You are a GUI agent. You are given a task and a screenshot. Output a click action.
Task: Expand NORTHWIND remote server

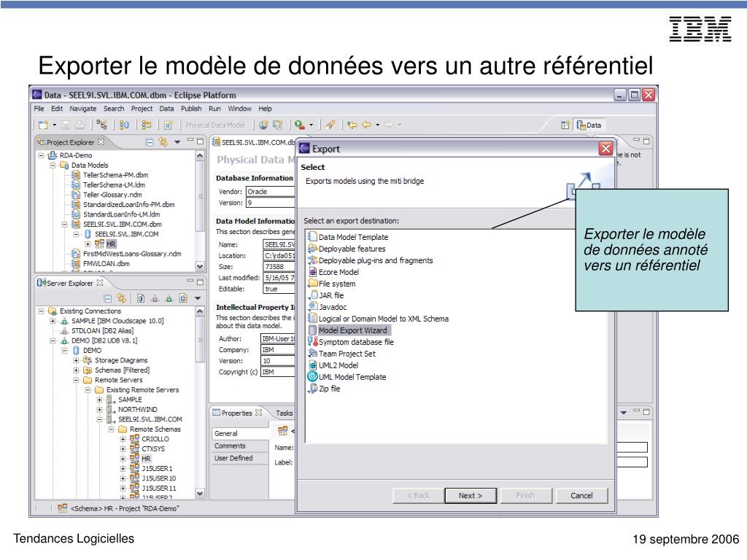coord(99,409)
